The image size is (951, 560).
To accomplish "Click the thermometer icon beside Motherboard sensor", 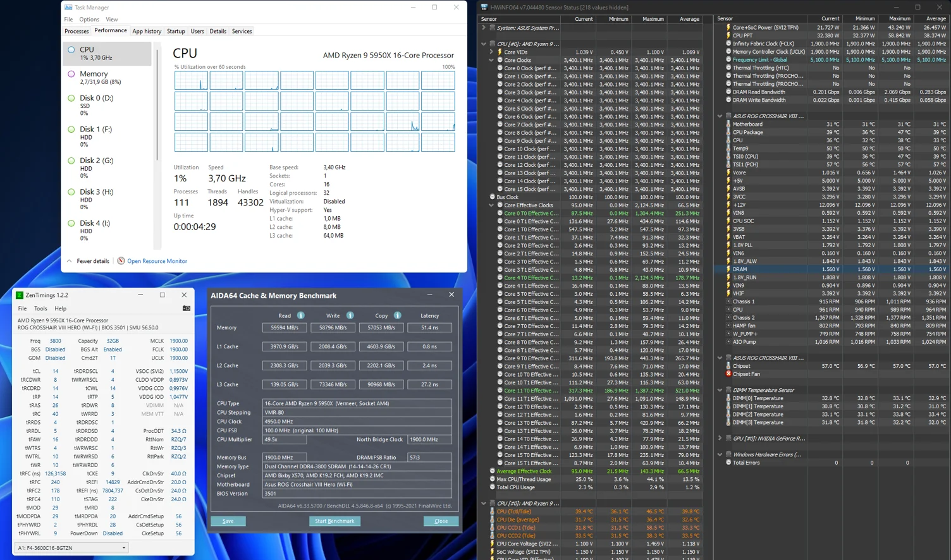I will click(x=728, y=125).
